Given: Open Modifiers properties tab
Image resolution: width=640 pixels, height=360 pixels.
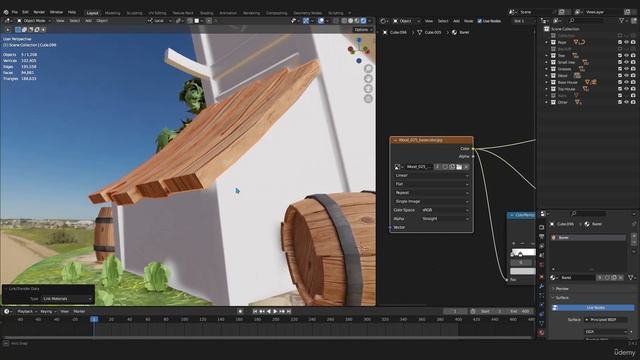Looking at the screenshot, I should point(541,287).
